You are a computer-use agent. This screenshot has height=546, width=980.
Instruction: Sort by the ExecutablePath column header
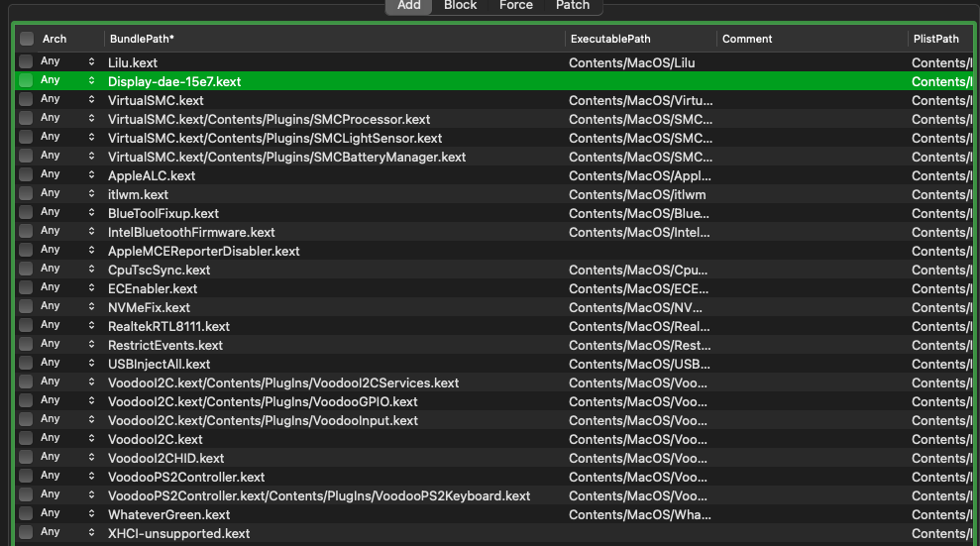pyautogui.click(x=610, y=39)
